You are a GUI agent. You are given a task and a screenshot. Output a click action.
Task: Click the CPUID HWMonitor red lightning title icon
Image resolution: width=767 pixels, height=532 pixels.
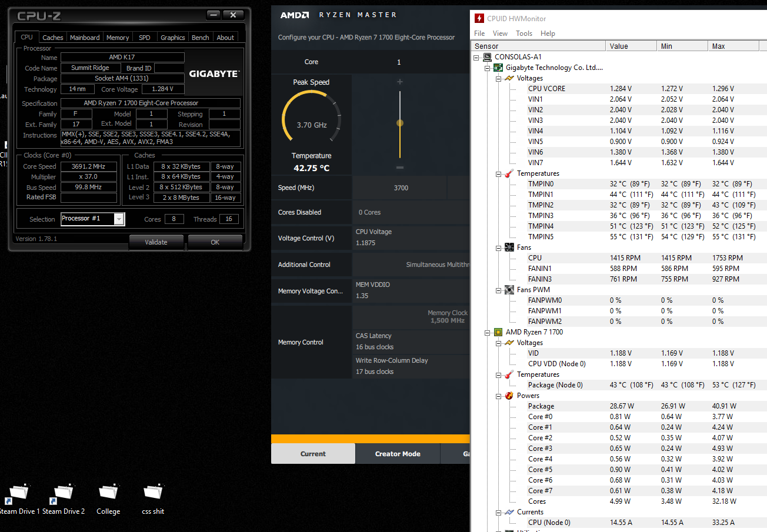(x=479, y=18)
